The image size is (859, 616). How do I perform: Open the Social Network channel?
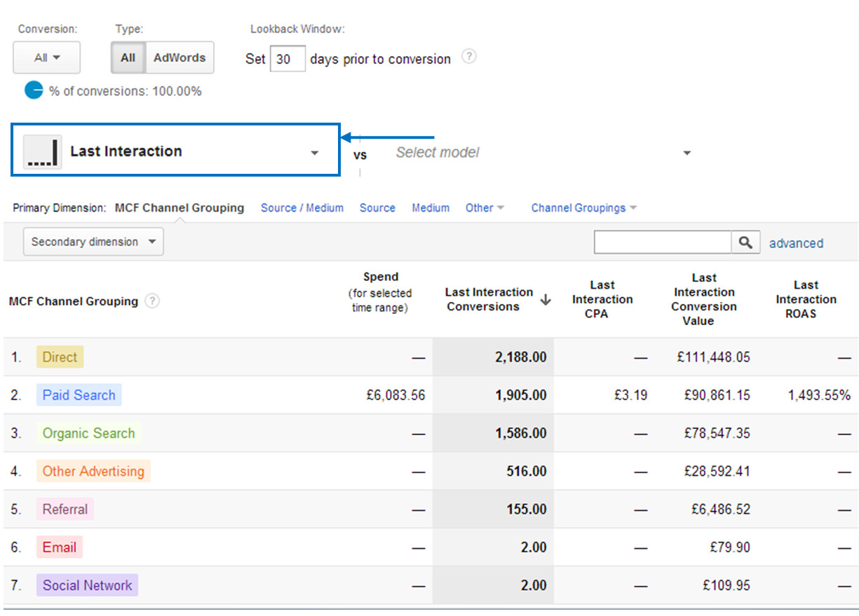pyautogui.click(x=87, y=585)
